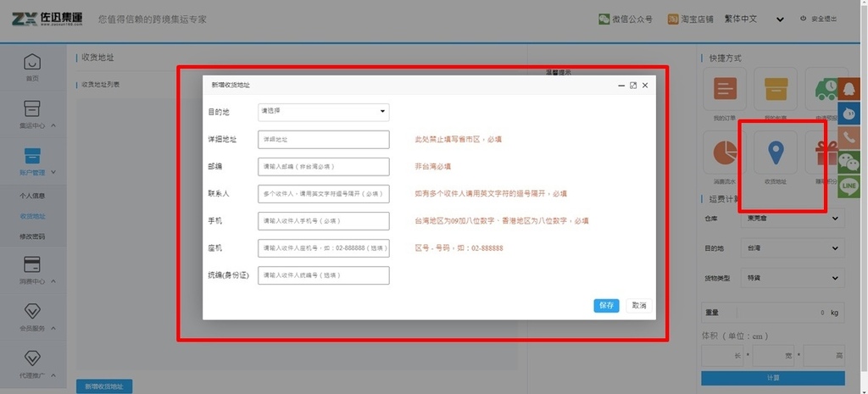Maximize the 新增收货地址 dialog
This screenshot has width=868, height=394.
(633, 86)
